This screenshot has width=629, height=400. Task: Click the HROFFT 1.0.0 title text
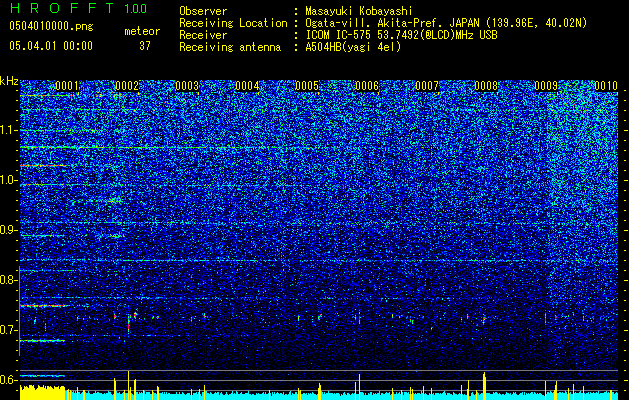pyautogui.click(x=79, y=8)
